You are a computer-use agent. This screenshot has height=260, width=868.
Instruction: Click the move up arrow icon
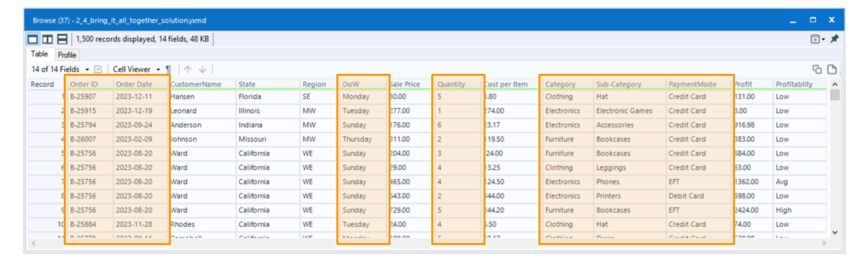click(188, 69)
